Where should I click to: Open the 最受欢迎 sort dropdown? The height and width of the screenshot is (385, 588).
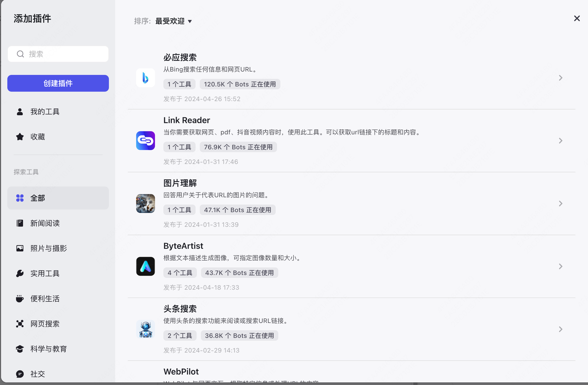173,21
